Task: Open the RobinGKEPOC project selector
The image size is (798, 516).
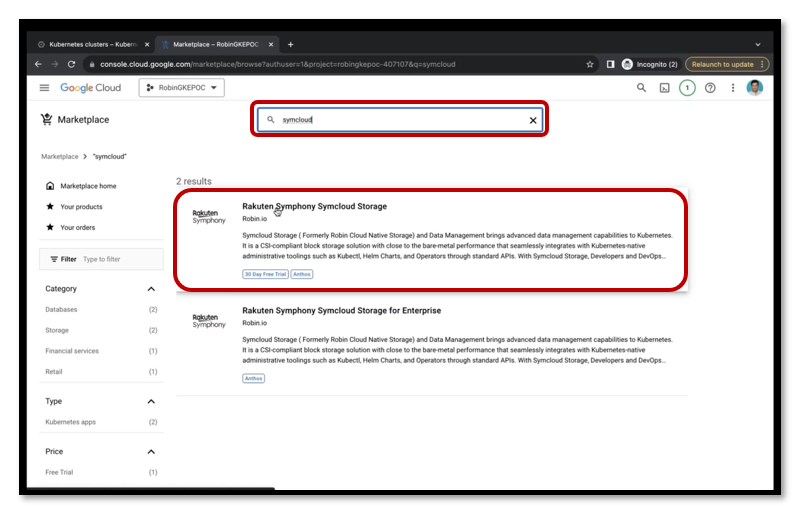Action: pyautogui.click(x=182, y=88)
